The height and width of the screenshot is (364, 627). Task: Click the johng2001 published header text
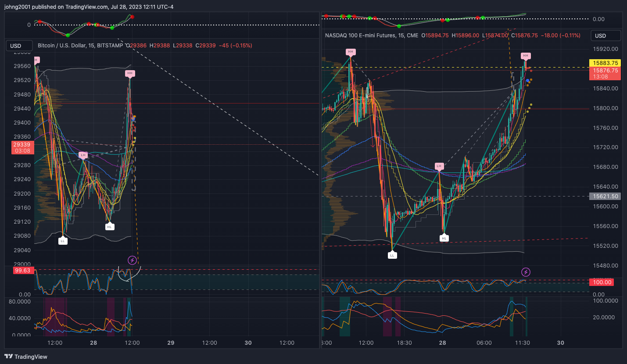(x=89, y=7)
